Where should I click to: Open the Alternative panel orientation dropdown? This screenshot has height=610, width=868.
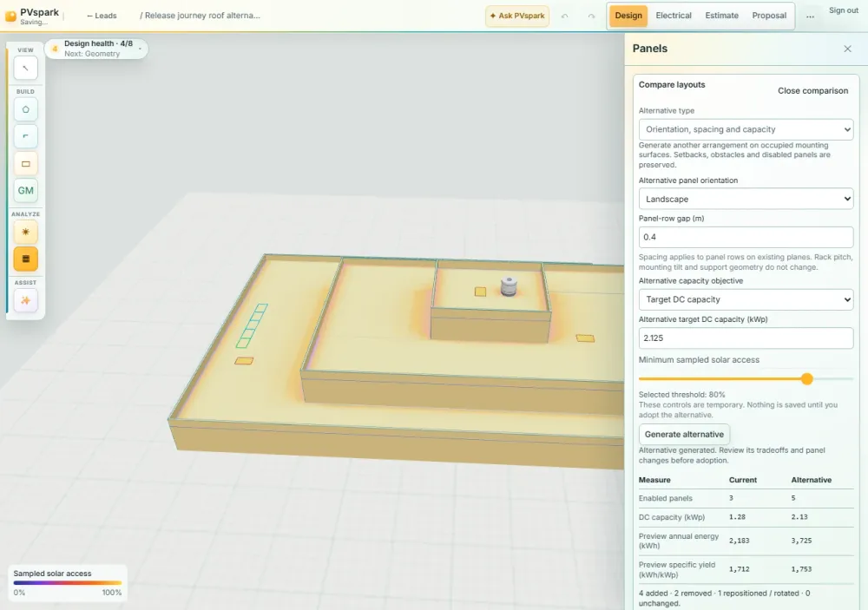(746, 199)
